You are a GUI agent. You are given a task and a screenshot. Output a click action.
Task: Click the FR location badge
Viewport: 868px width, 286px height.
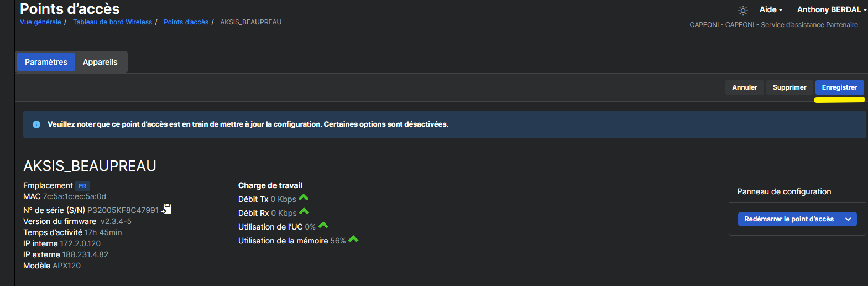click(x=82, y=186)
